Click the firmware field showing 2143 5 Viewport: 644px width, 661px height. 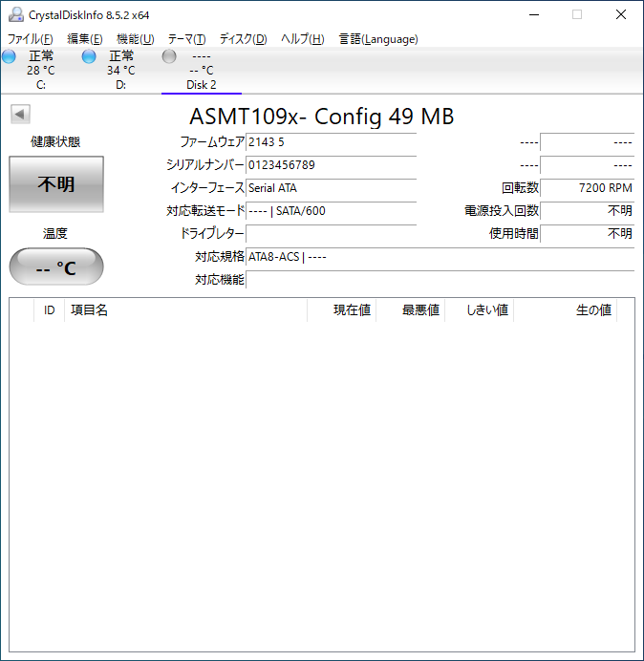point(331,142)
